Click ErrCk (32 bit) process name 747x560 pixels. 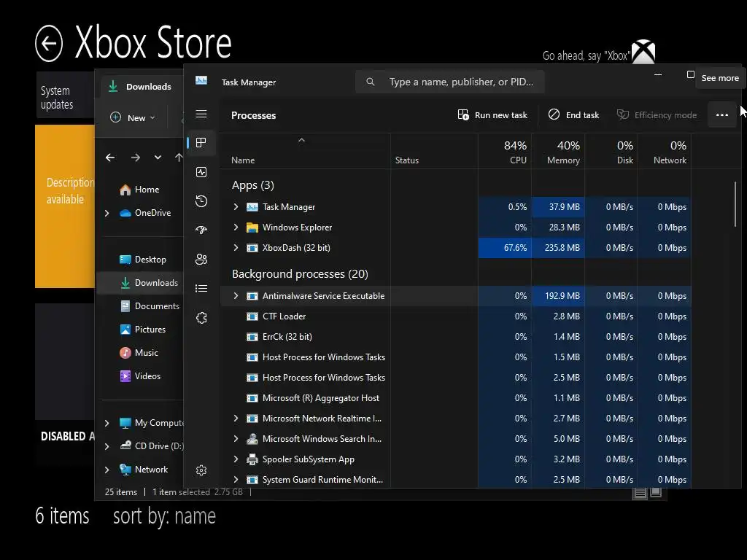tap(287, 337)
